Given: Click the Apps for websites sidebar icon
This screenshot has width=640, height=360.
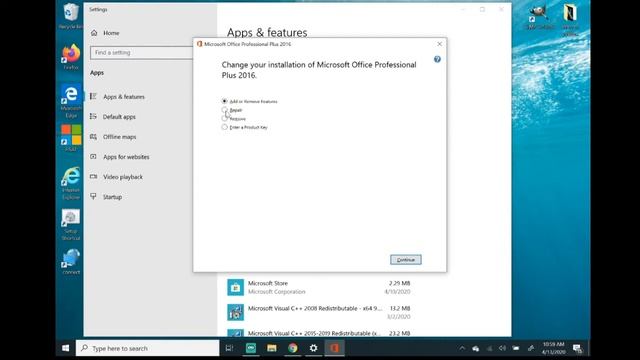Looking at the screenshot, I should 93,156.
